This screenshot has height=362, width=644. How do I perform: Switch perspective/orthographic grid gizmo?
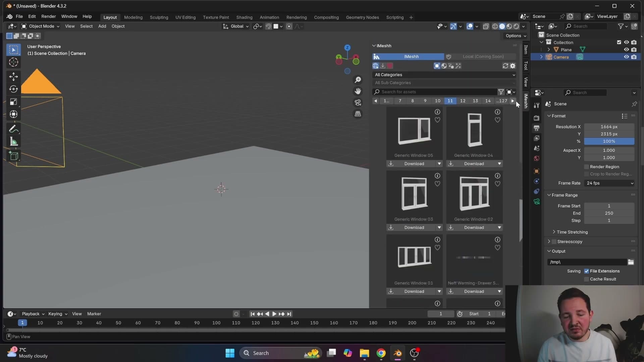358,114
